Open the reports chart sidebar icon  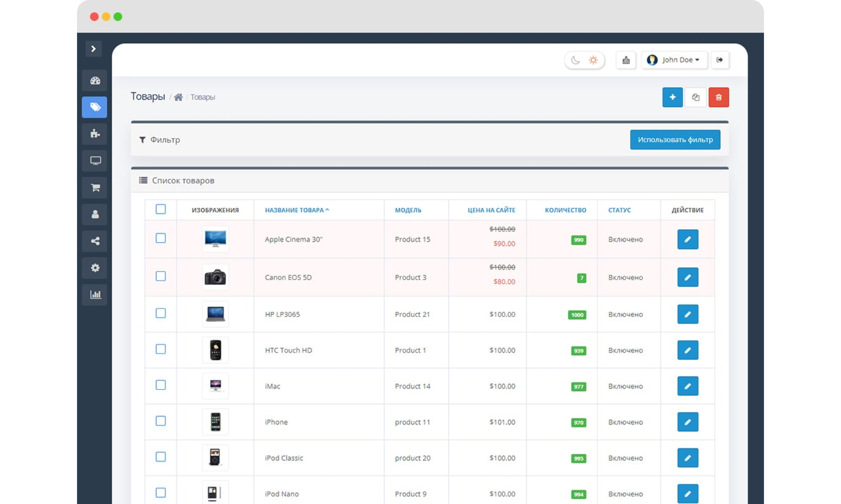tap(95, 294)
